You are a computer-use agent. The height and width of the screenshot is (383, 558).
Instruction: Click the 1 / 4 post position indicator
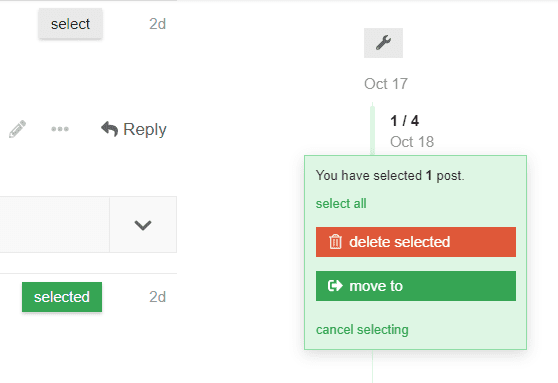(405, 121)
